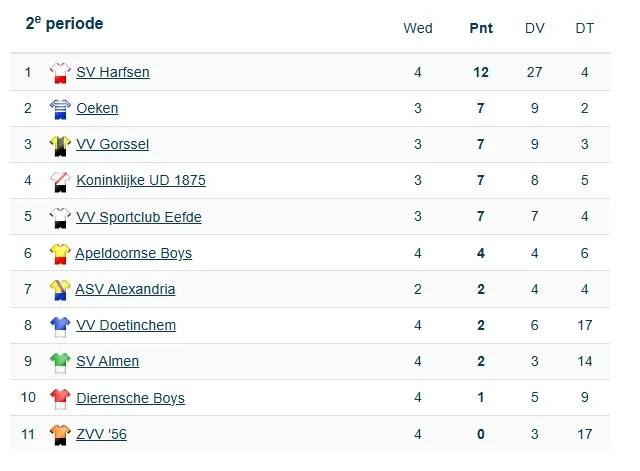The image size is (640, 471).
Task: Open the VV Doetinchem link
Action: [126, 325]
